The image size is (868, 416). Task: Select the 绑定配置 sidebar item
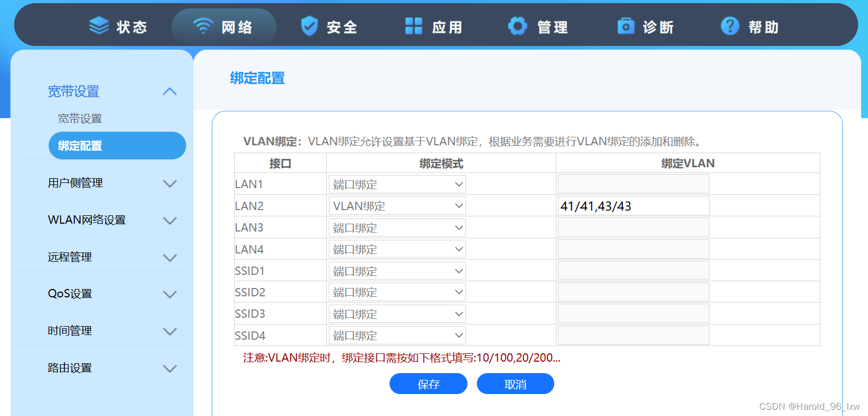click(x=117, y=146)
